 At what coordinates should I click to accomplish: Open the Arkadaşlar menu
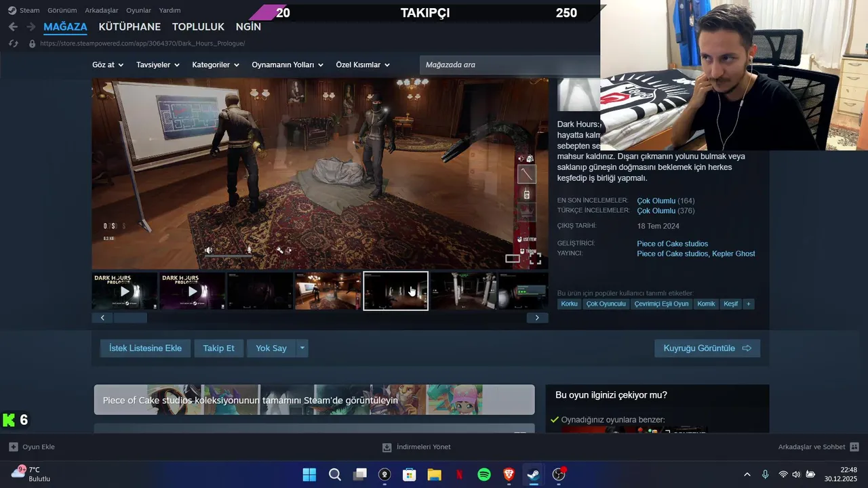(x=102, y=10)
